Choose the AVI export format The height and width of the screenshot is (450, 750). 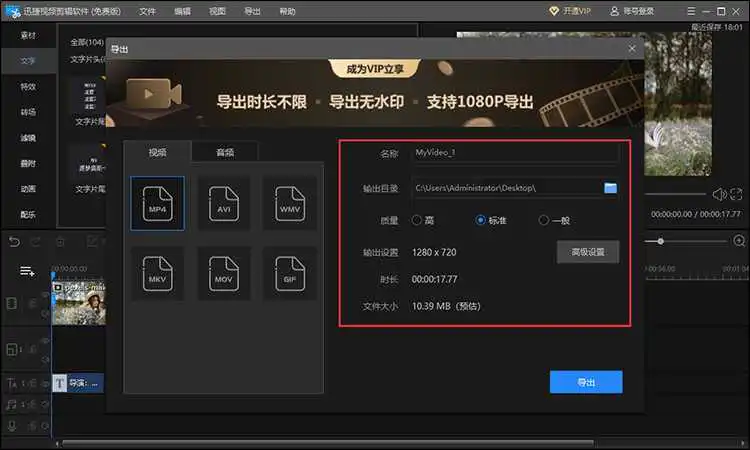[223, 204]
